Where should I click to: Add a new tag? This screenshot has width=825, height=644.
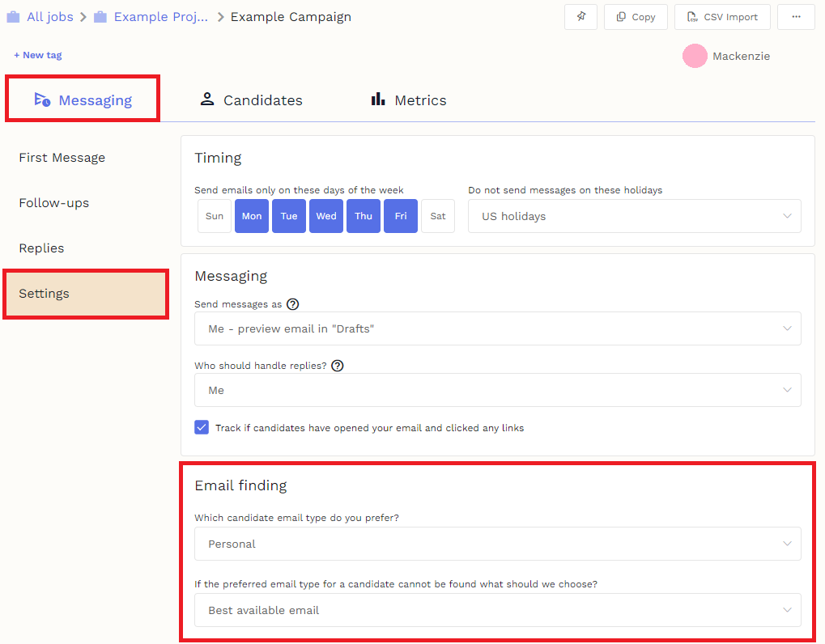[x=37, y=55]
